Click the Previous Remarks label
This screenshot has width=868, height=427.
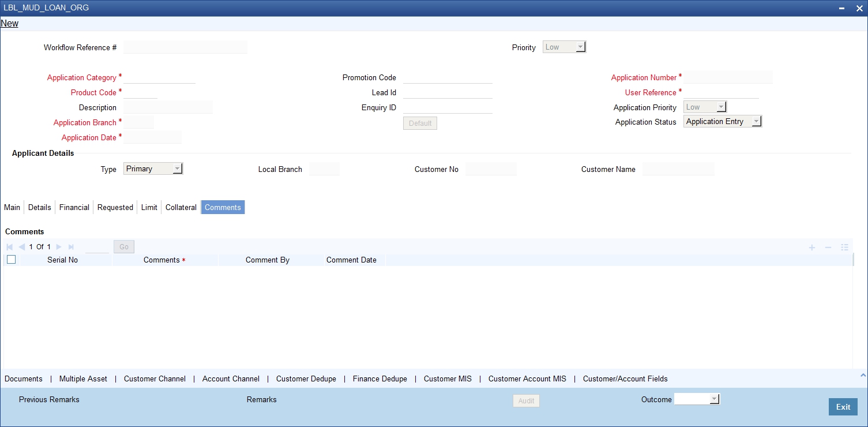click(49, 399)
